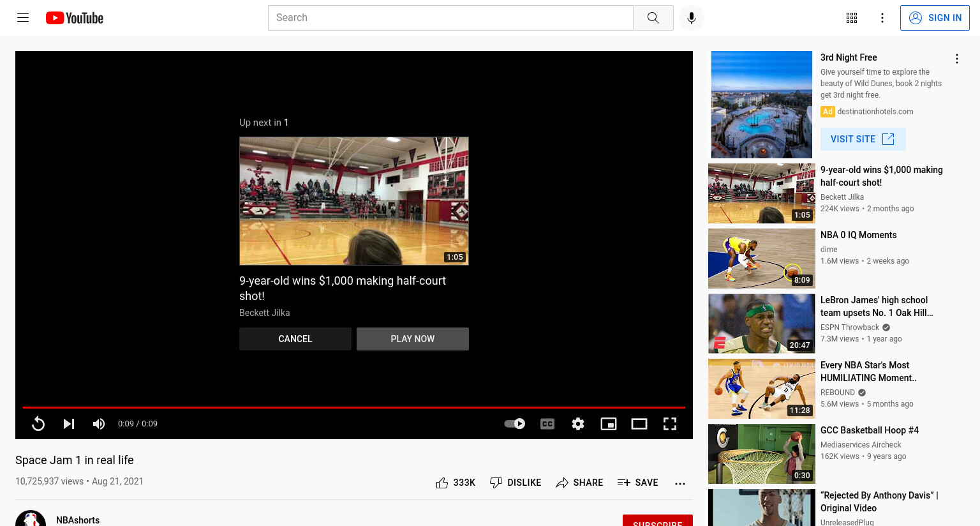Open NBAshorts channel avatar
This screenshot has height=526, width=980.
click(31, 518)
